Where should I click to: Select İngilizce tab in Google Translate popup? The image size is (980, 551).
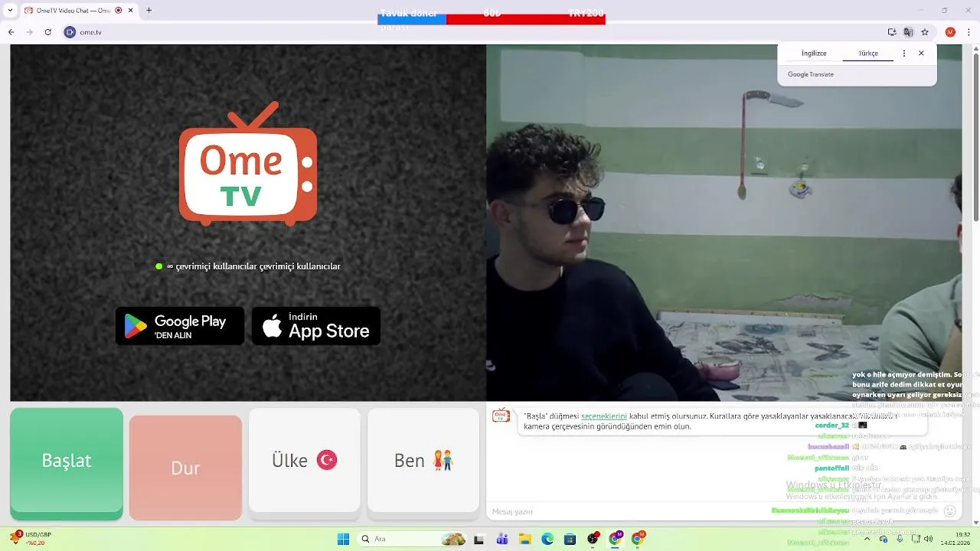[814, 54]
